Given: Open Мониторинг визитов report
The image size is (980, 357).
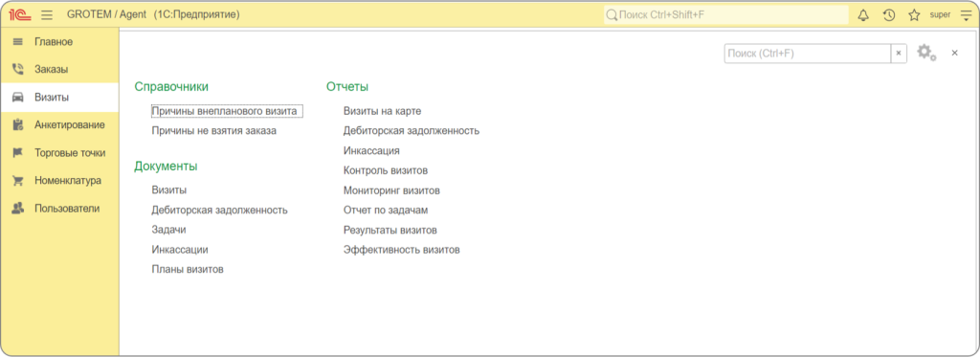Looking at the screenshot, I should 391,190.
